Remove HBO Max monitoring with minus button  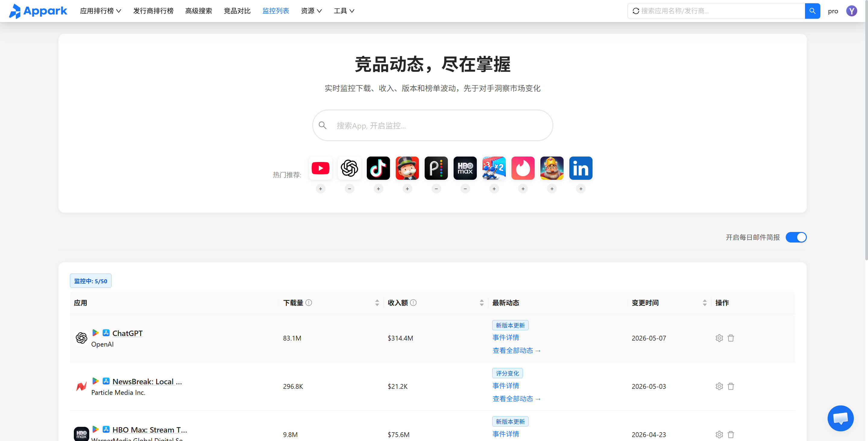click(x=465, y=189)
